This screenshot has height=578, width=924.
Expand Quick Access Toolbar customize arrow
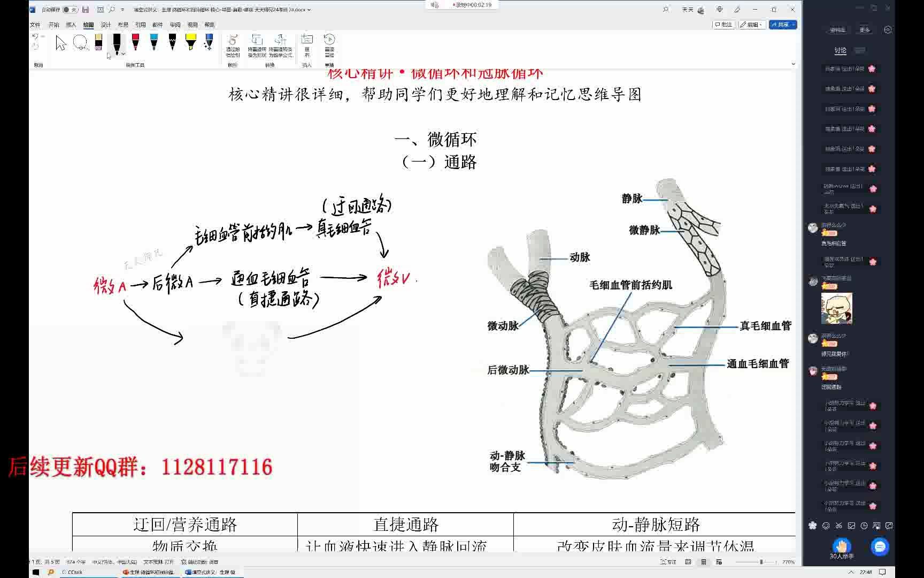pyautogui.click(x=123, y=10)
